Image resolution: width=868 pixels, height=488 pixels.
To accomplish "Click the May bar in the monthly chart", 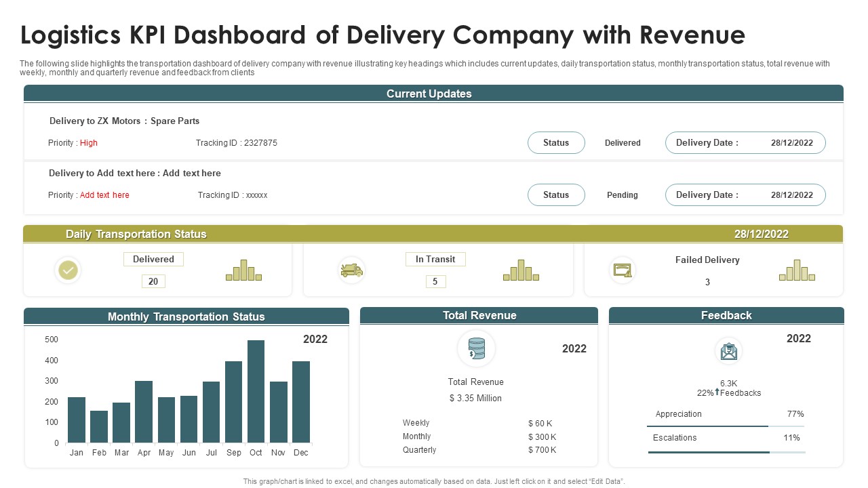I will click(x=166, y=420).
